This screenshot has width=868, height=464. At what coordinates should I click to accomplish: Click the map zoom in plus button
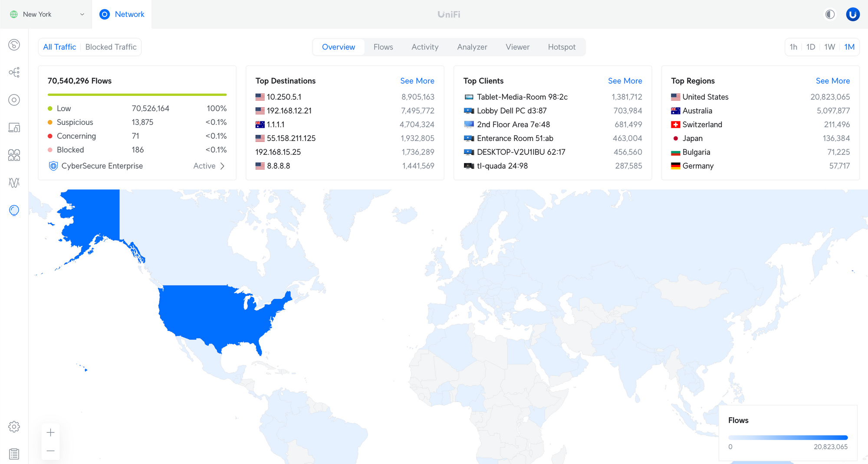pyautogui.click(x=50, y=432)
